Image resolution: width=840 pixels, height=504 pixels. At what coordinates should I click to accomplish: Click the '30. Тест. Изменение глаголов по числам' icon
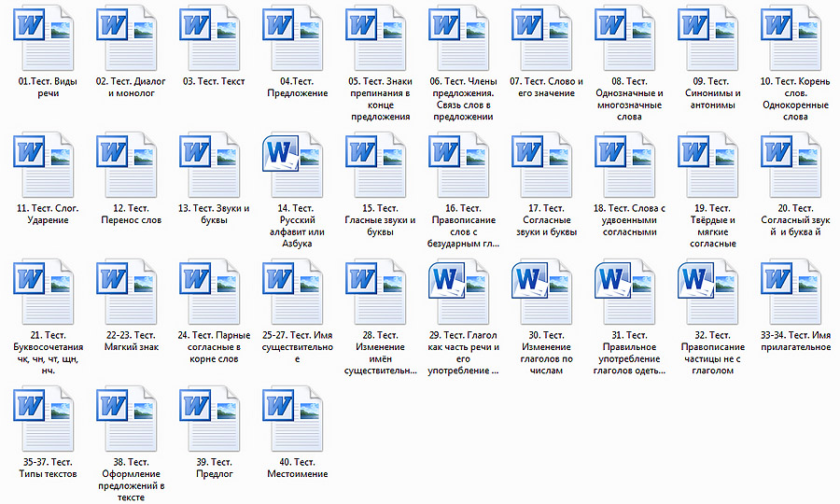[x=542, y=292]
